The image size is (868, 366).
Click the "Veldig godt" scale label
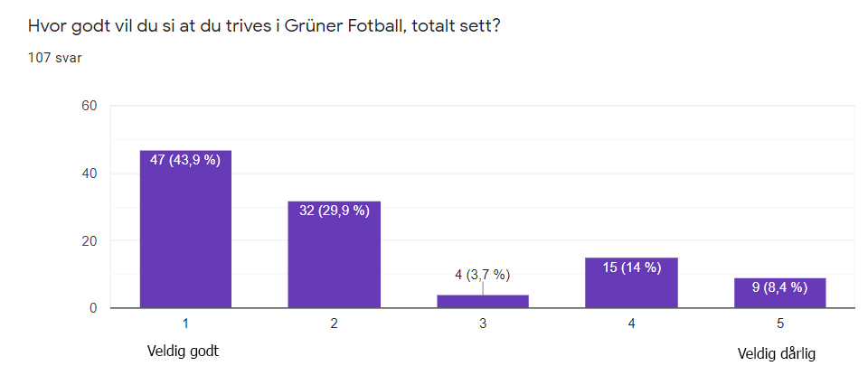183,352
